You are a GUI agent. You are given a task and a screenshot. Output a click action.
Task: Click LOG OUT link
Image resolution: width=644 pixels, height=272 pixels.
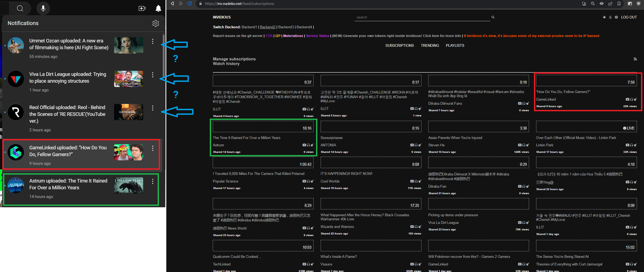point(629,17)
